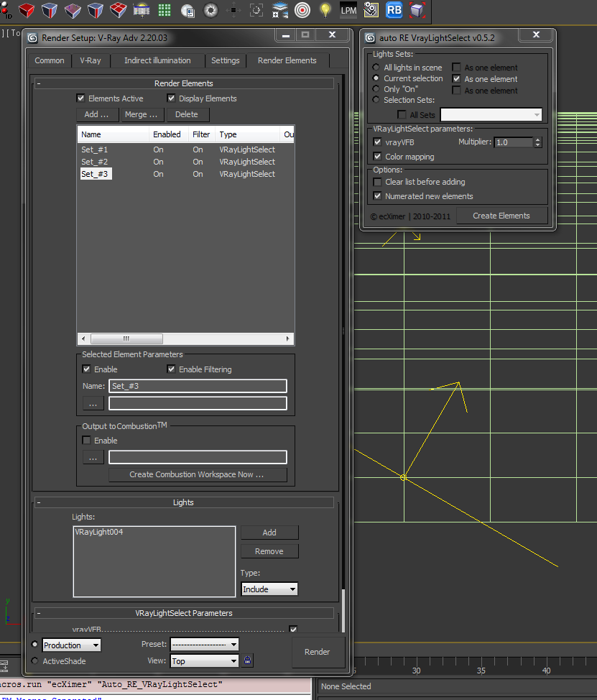
Task: Click the blue RB toolbar icon
Action: point(394,10)
